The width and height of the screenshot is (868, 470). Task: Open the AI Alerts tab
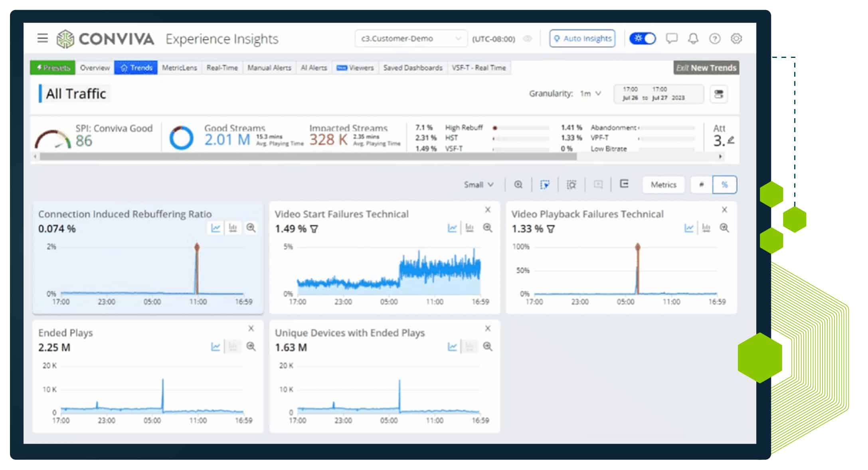(314, 68)
